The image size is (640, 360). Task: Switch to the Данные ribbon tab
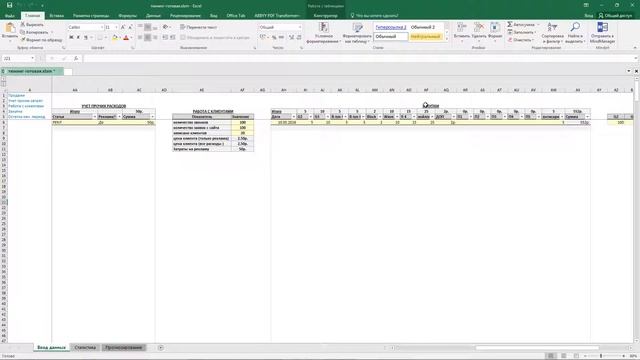(x=153, y=16)
